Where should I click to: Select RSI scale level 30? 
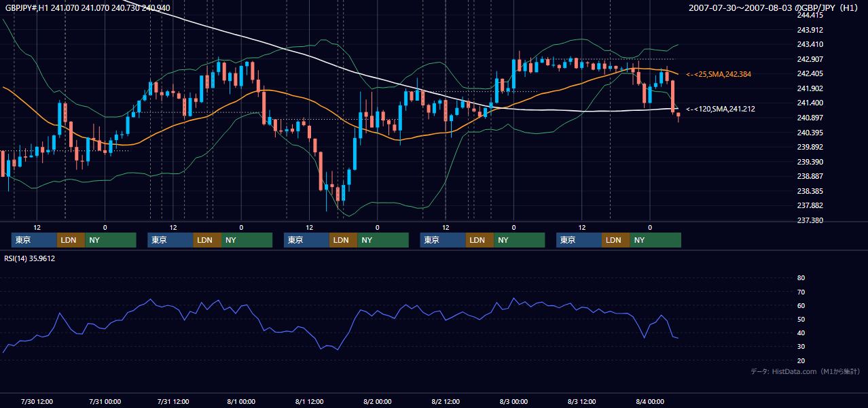[x=801, y=347]
